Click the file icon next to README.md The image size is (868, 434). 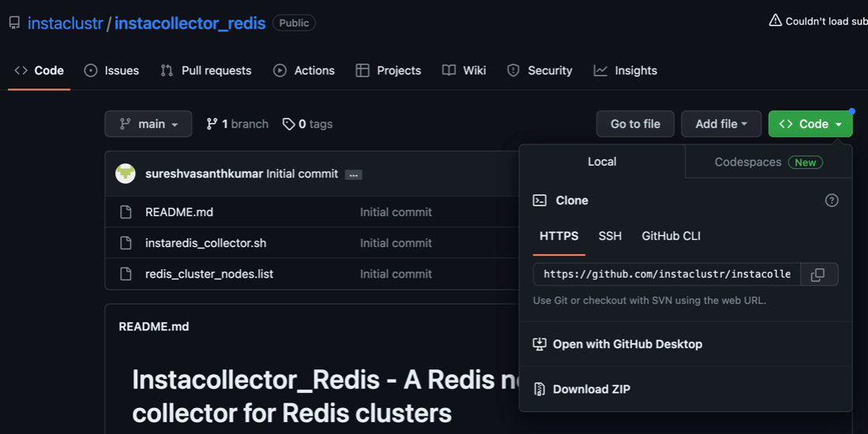[x=126, y=212]
